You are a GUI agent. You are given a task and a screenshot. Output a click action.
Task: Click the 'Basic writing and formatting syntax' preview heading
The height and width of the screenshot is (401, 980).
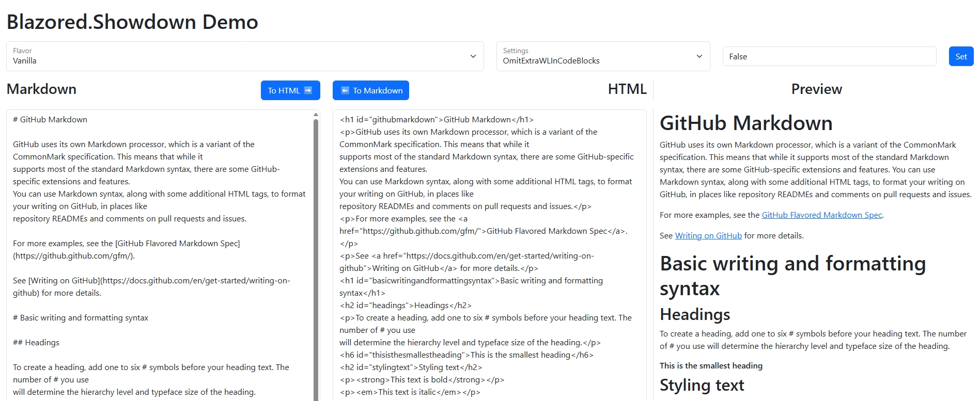click(x=793, y=276)
